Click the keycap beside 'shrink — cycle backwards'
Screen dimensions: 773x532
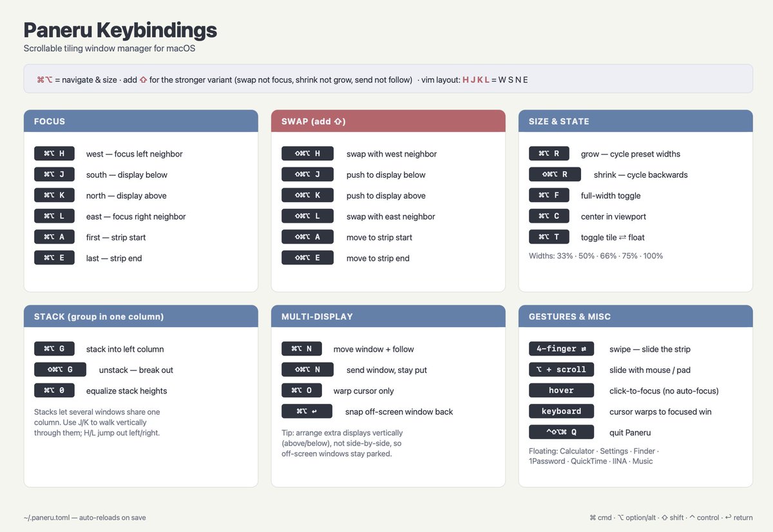click(555, 175)
